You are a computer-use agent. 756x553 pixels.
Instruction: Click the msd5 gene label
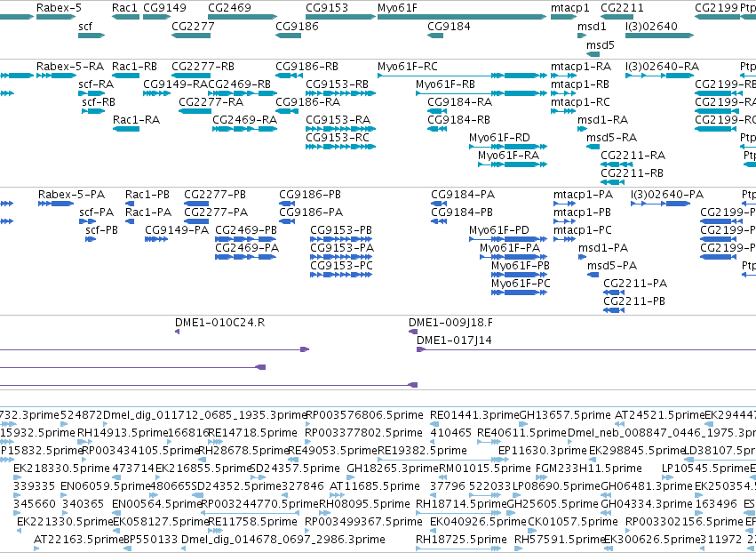[601, 45]
